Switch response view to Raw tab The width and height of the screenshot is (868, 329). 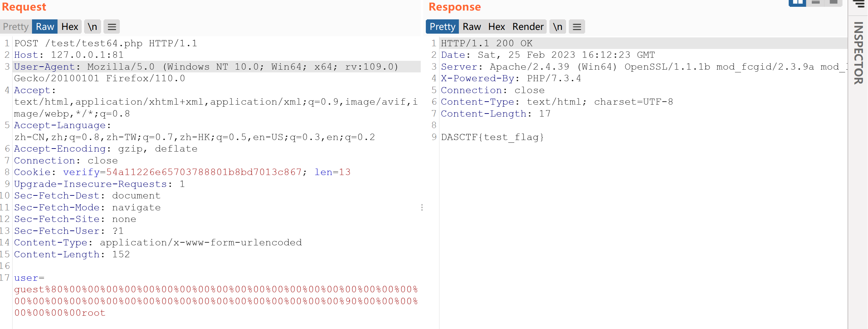tap(472, 27)
